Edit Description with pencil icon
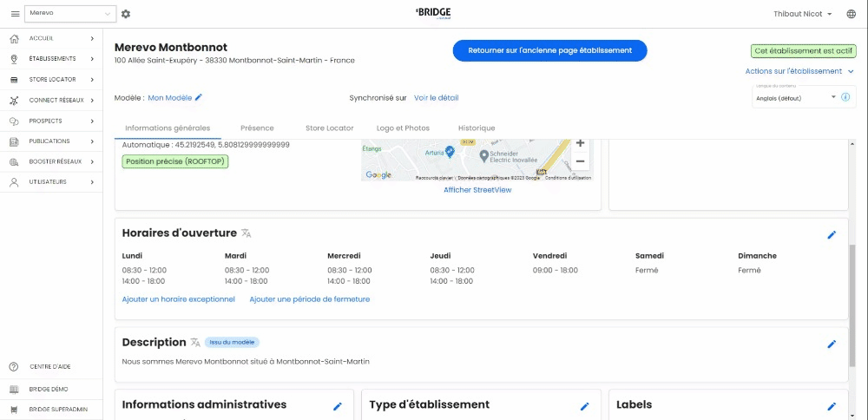 [832, 344]
